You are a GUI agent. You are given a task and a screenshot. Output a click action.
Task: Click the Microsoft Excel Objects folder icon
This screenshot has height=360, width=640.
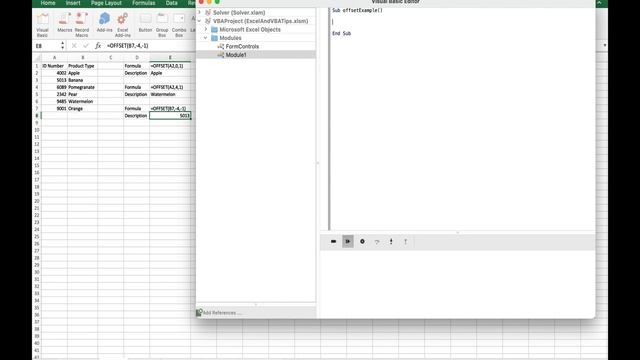tap(214, 29)
